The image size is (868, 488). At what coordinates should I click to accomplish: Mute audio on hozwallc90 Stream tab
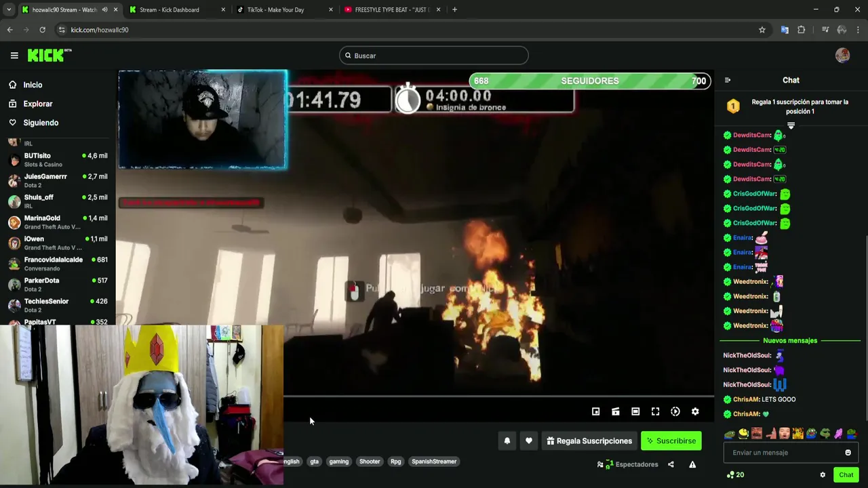104,9
